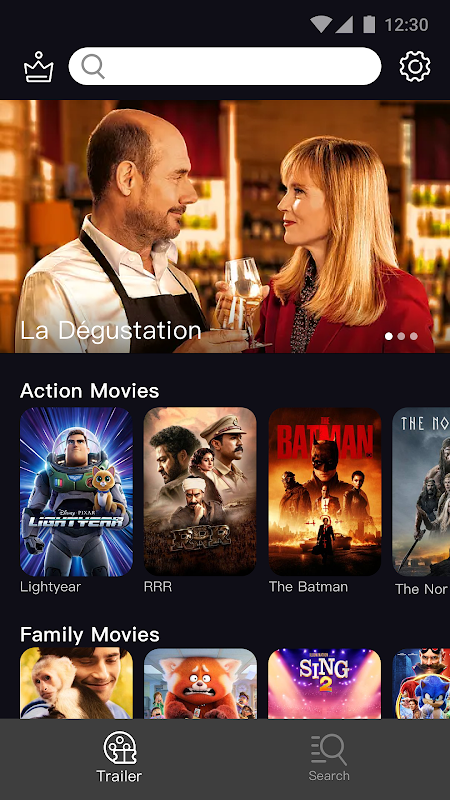This screenshot has height=800, width=450.
Task: Select the third banner page dot
Action: point(414,336)
